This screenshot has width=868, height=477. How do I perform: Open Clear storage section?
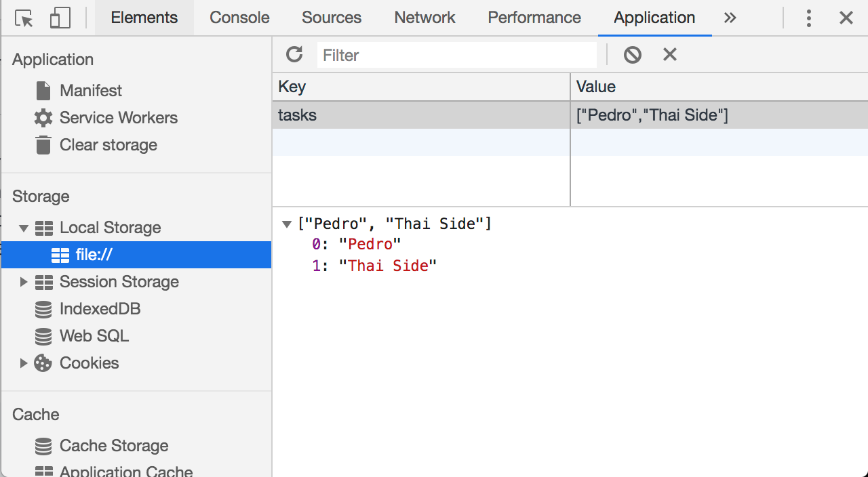pyautogui.click(x=108, y=145)
